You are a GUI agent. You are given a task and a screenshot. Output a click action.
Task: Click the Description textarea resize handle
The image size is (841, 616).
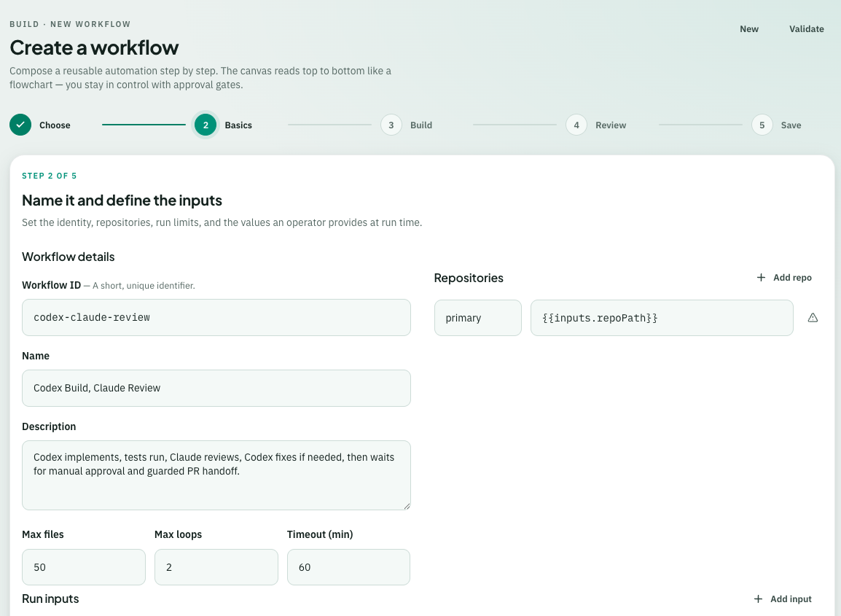tap(407, 506)
